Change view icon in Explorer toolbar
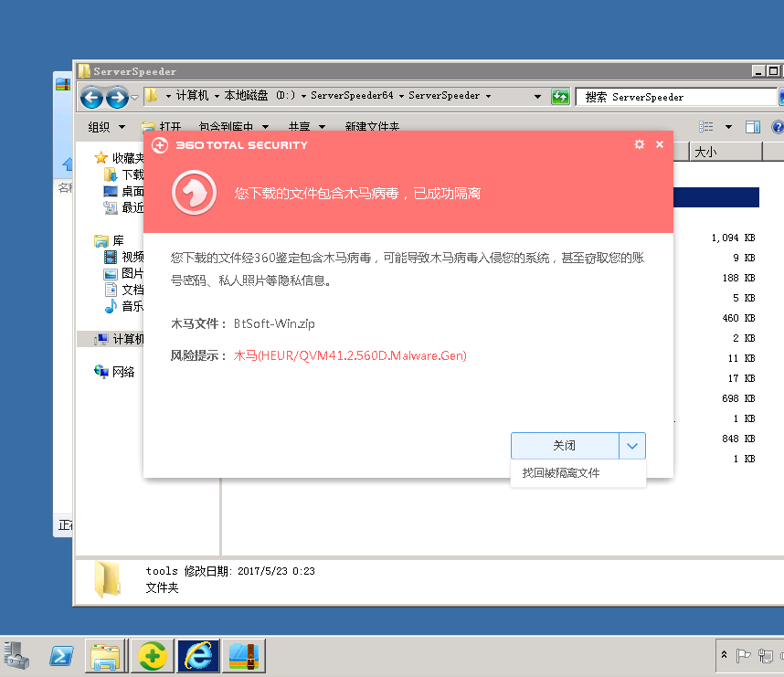This screenshot has height=677, width=784. pos(706,127)
